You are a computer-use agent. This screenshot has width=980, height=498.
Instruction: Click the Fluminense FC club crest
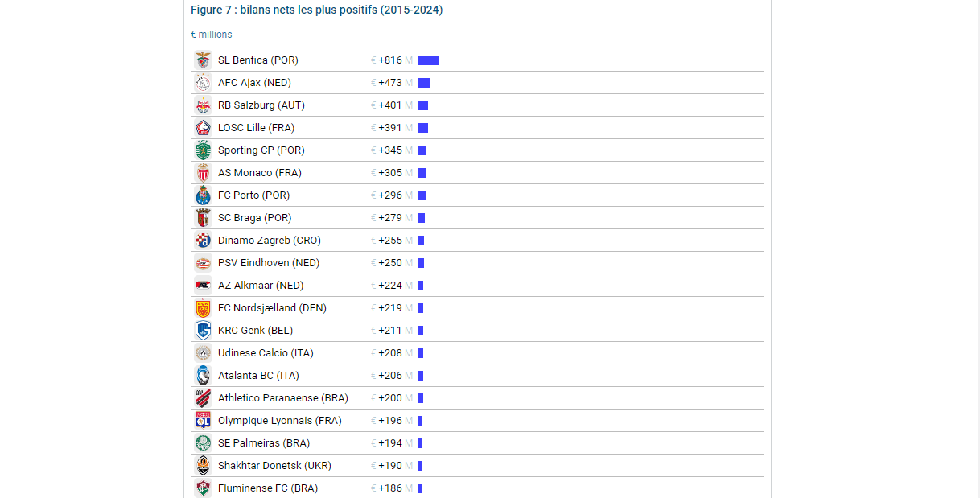tap(203, 488)
